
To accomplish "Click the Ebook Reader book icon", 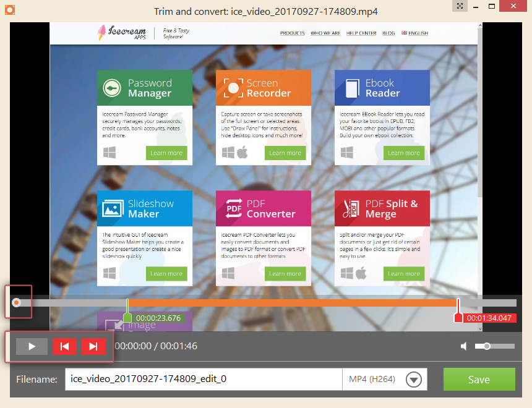I will point(352,88).
